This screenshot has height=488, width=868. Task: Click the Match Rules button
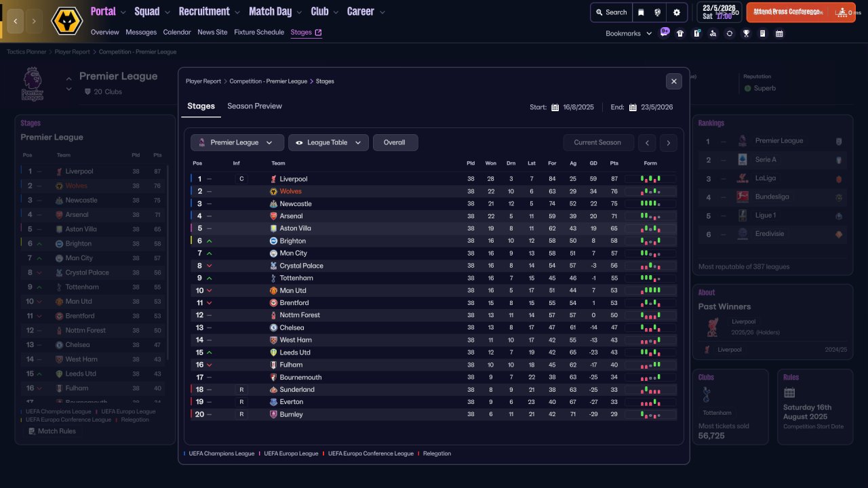52,431
